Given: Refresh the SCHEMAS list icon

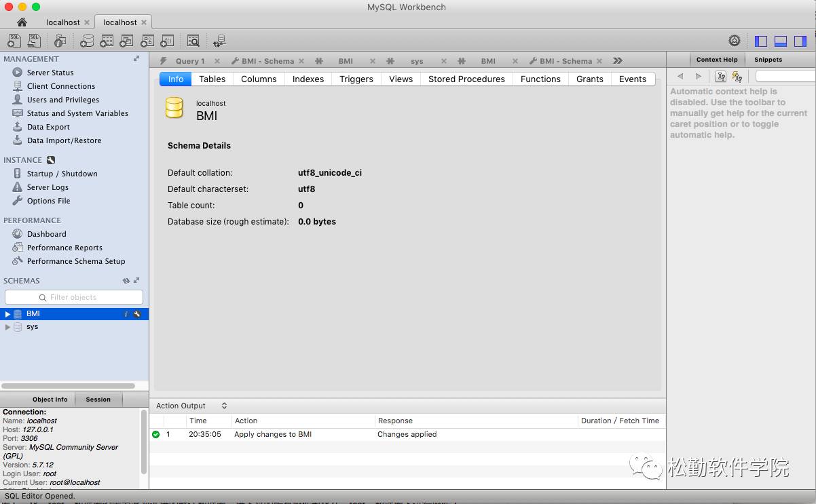Looking at the screenshot, I should 126,281.
